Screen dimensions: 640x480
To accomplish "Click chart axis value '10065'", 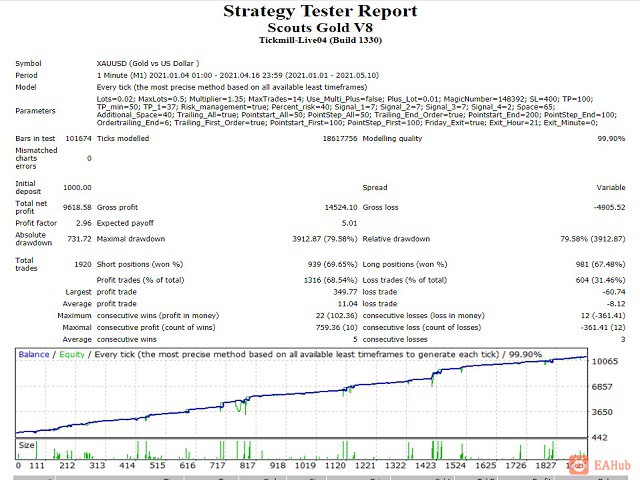I will pos(605,361).
